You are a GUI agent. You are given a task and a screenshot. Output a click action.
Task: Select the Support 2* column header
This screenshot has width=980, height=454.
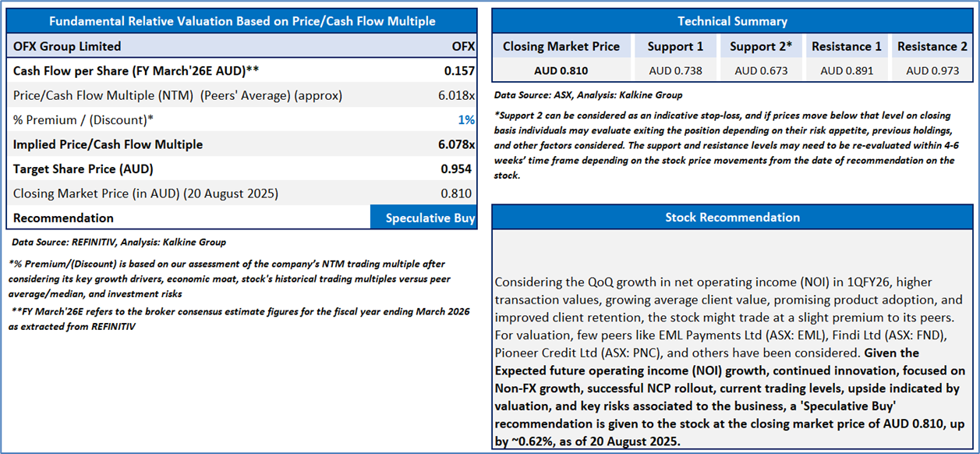(761, 47)
